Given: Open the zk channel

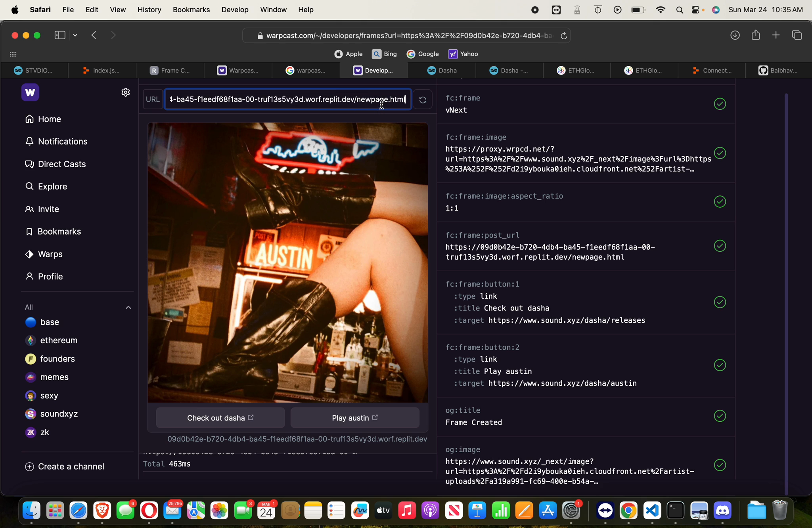Looking at the screenshot, I should pyautogui.click(x=37, y=432).
